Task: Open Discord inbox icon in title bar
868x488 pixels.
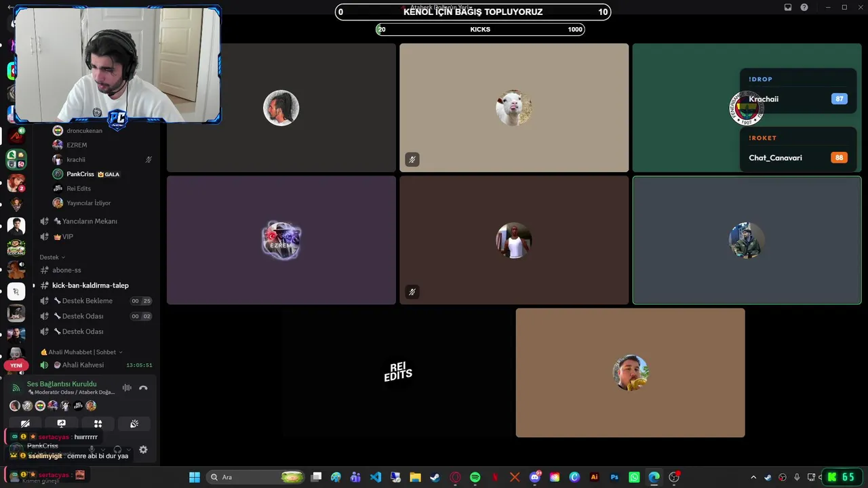Action: [788, 7]
